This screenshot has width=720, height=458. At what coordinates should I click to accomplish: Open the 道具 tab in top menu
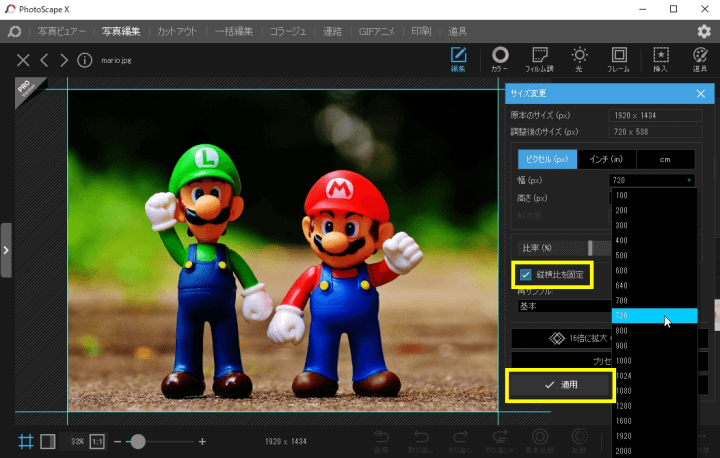pyautogui.click(x=457, y=31)
